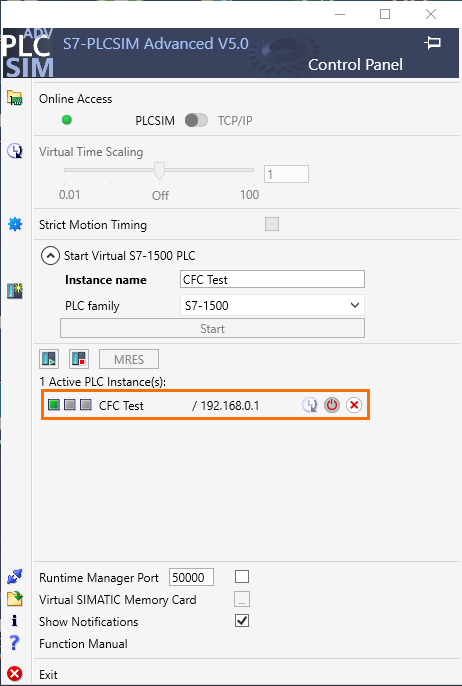Click the blue gear Strict Motion Timing icon

[x=15, y=224]
